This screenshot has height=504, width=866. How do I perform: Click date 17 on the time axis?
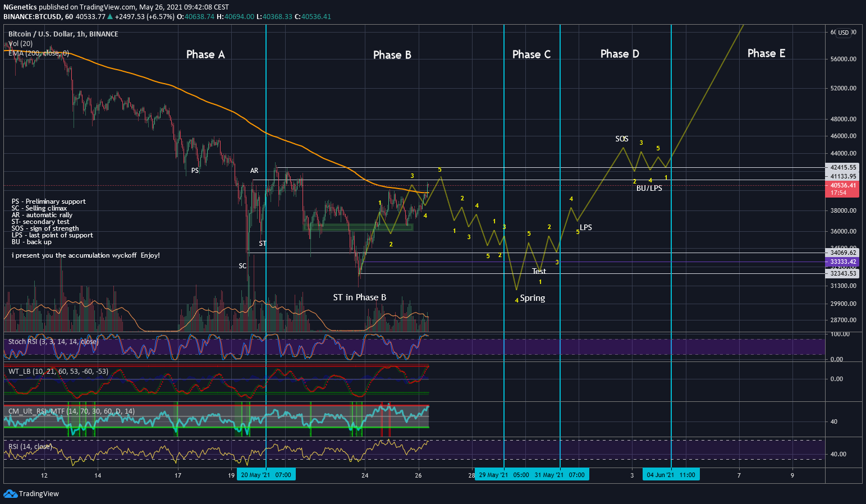pyautogui.click(x=178, y=475)
